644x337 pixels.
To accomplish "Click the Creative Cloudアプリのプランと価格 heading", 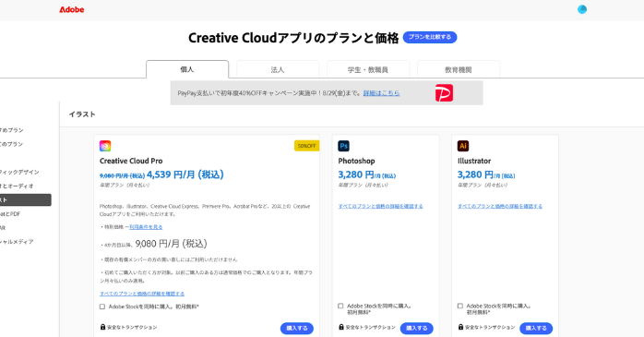I will pos(293,38).
